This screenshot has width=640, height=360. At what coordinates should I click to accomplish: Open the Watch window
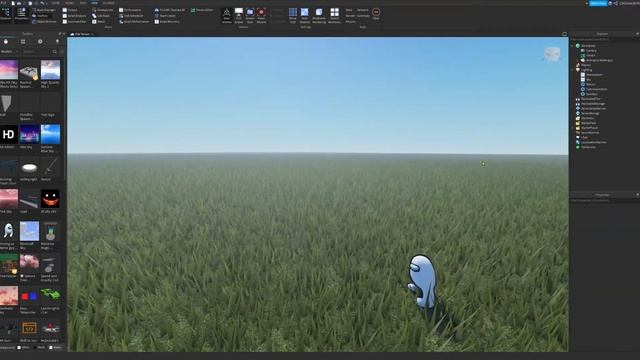99,21
